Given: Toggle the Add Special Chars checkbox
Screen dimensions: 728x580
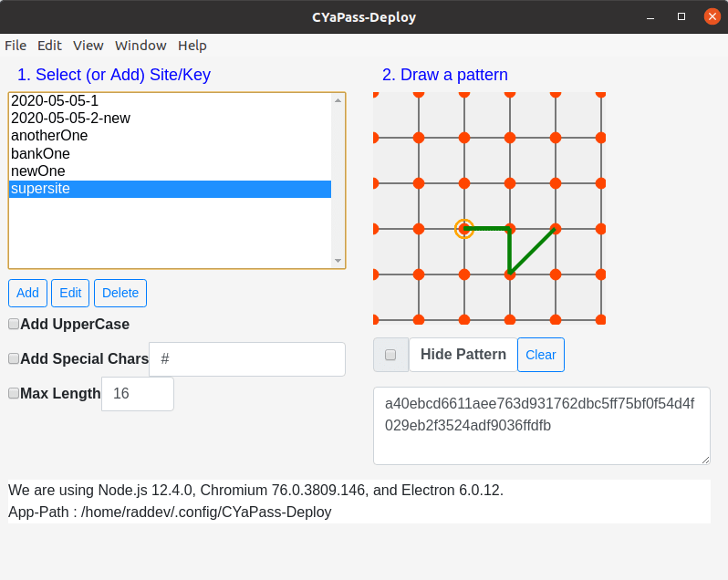Looking at the screenshot, I should click(14, 359).
